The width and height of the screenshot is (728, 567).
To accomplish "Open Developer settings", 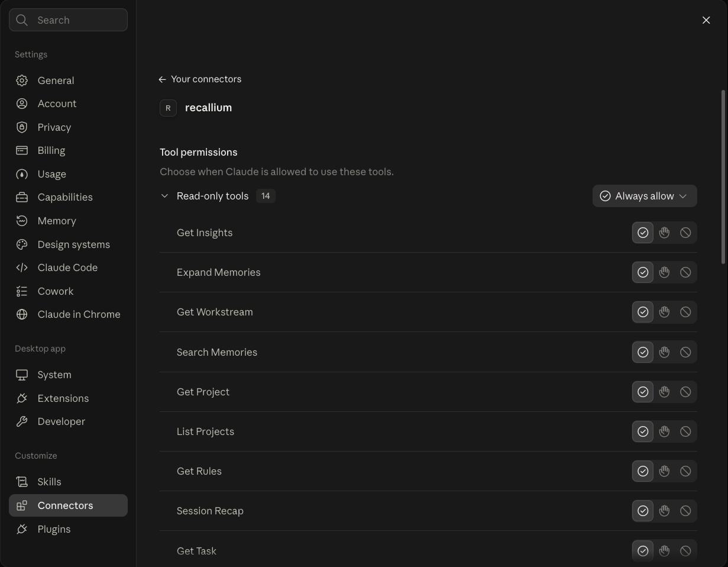I will (x=68, y=421).
